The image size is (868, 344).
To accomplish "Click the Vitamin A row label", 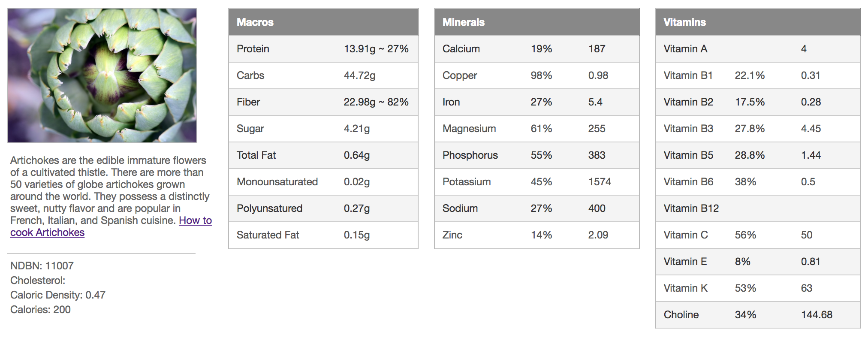I will [x=685, y=49].
